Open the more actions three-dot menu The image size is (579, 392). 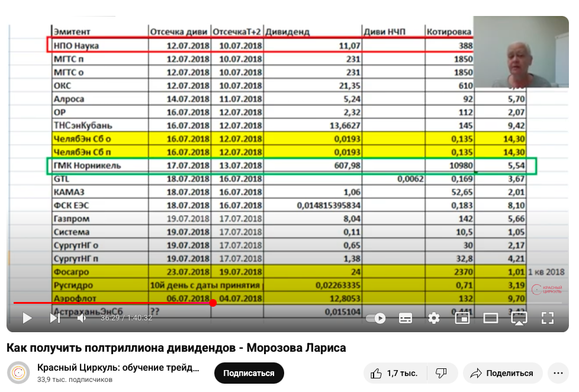pyautogui.click(x=558, y=373)
